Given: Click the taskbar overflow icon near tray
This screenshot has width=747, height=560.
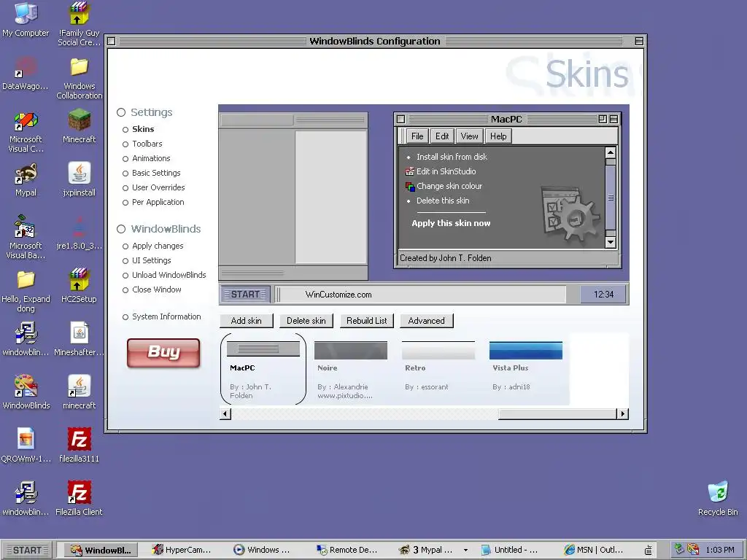Looking at the screenshot, I should 648,550.
